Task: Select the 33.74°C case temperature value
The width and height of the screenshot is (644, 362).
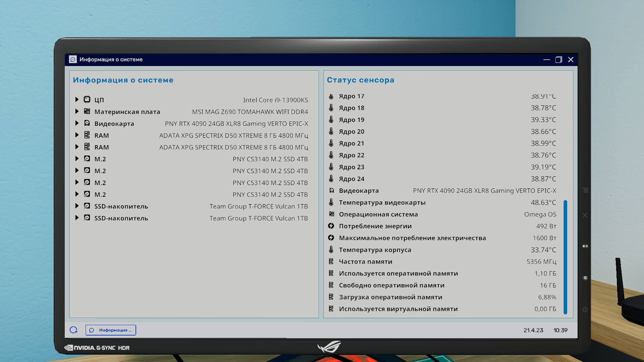Action: tap(543, 250)
